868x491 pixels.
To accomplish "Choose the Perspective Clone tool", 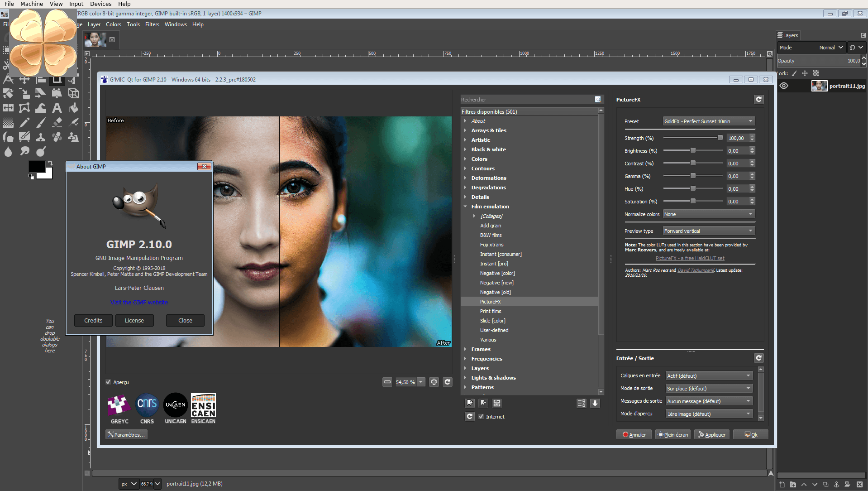I will pyautogui.click(x=73, y=137).
